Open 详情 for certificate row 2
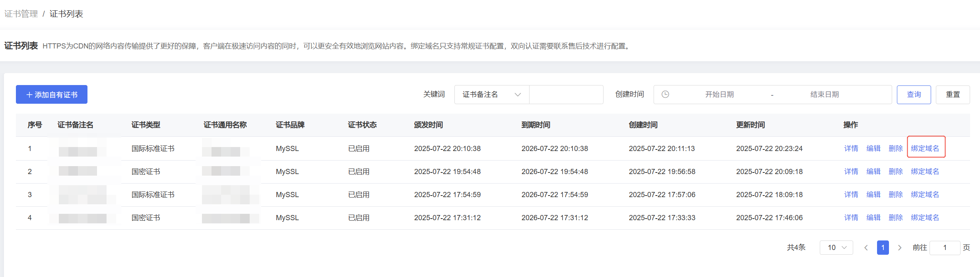 (x=851, y=172)
